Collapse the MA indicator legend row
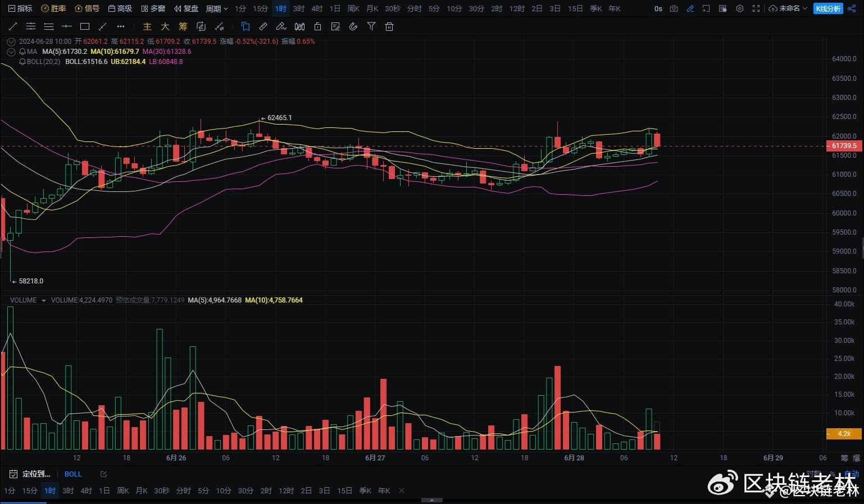 11,52
